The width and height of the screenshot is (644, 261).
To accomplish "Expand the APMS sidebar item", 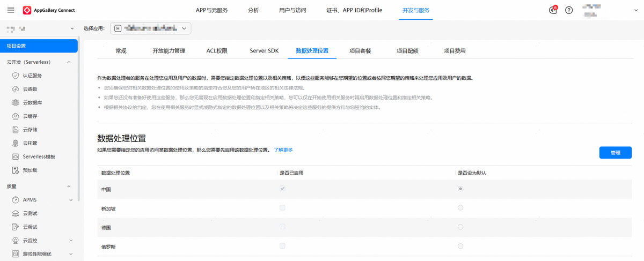I will 70,200.
